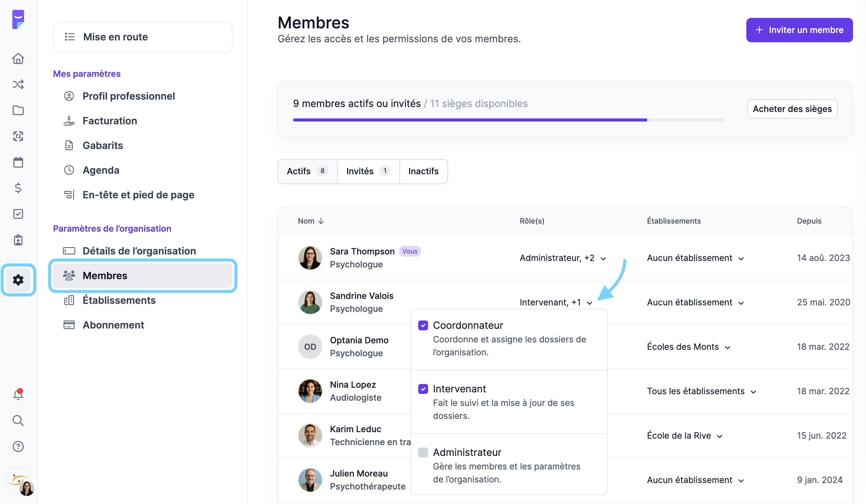This screenshot has height=504, width=866.
Task: Open the calendar icon in sidebar
Action: (x=18, y=162)
